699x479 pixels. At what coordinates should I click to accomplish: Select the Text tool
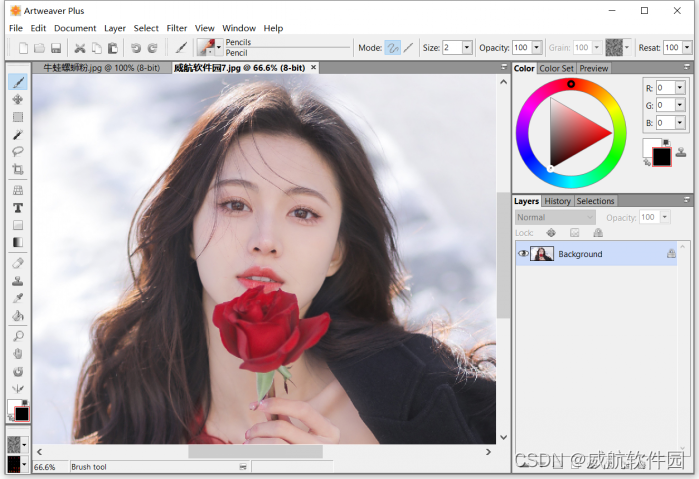tap(18, 207)
